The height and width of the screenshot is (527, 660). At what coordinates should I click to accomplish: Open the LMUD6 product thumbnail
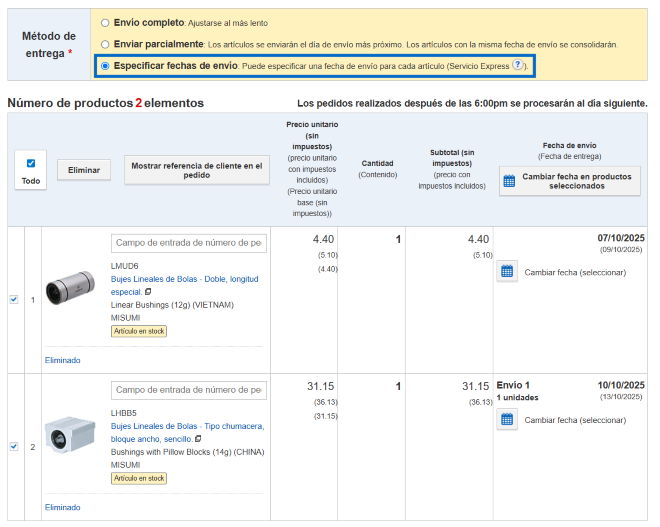70,288
